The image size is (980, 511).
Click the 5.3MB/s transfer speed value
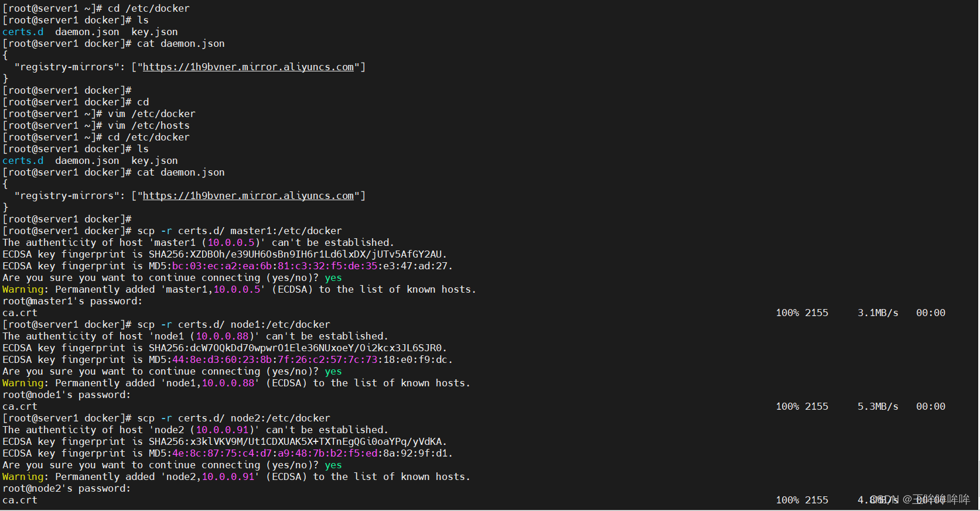878,407
